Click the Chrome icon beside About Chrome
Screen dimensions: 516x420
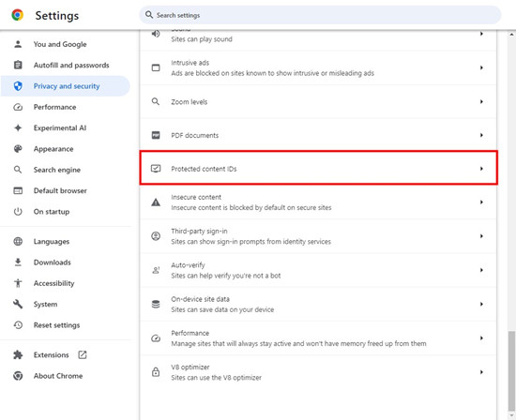coord(18,376)
